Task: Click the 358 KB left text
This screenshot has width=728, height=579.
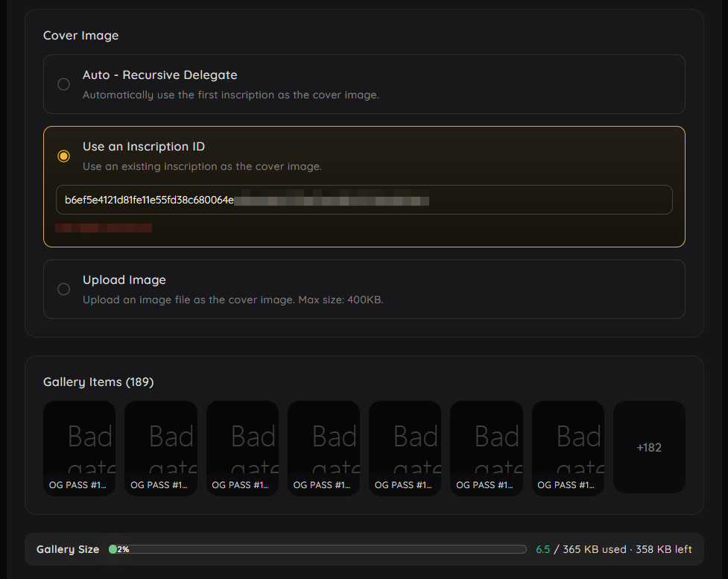Action: (x=662, y=549)
